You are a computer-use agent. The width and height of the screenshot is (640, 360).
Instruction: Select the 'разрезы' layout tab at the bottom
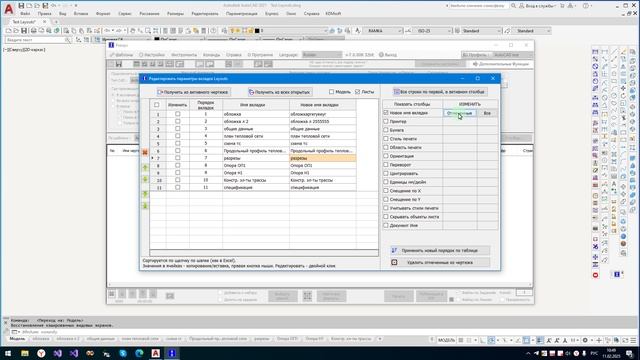262,339
